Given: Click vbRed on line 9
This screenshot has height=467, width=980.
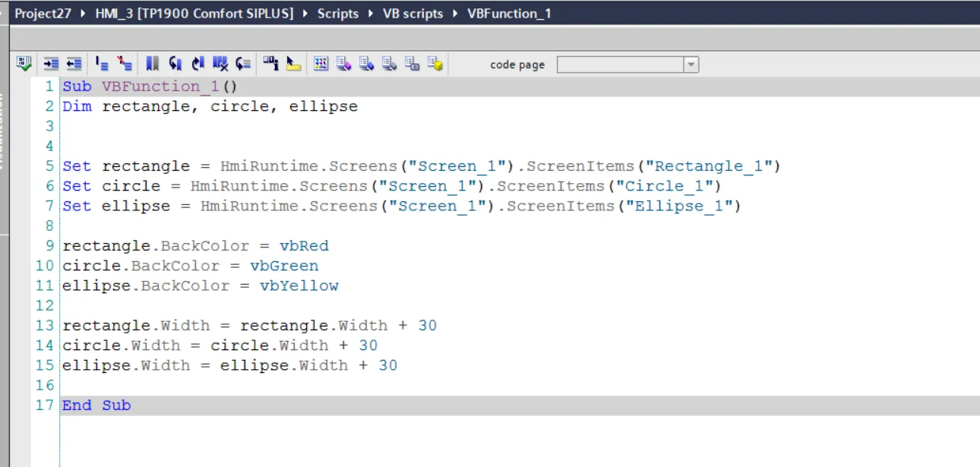Looking at the screenshot, I should pyautogui.click(x=304, y=246).
